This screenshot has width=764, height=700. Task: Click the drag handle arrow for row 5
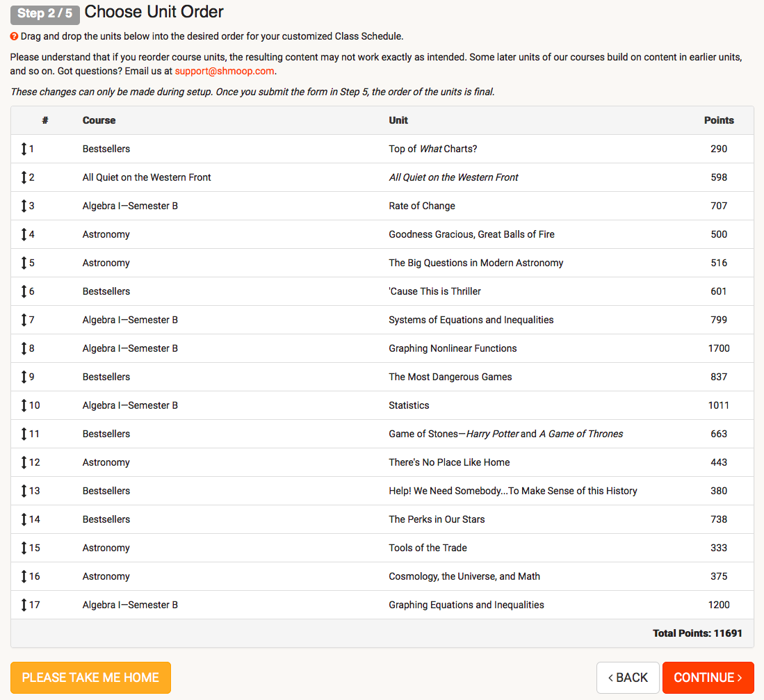coord(24,263)
